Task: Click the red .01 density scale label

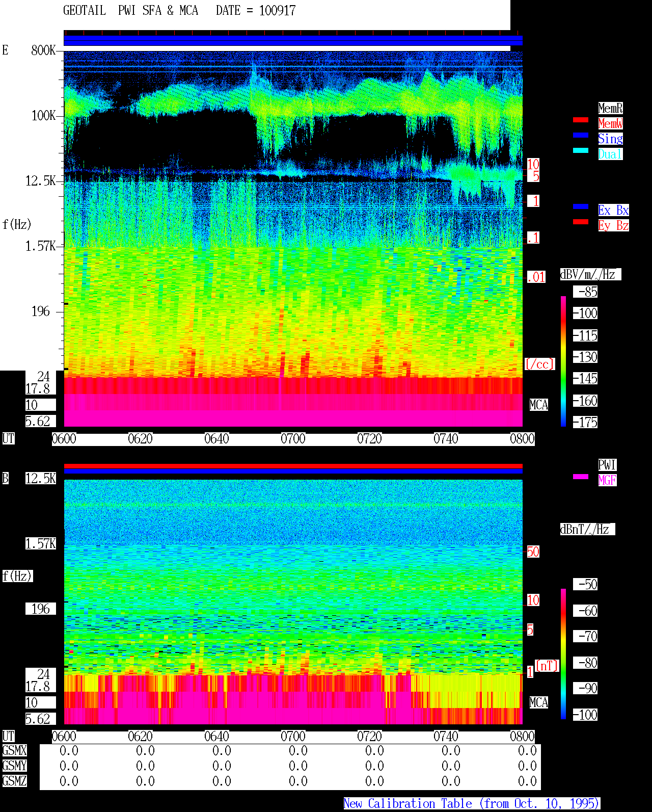Action: click(536, 277)
